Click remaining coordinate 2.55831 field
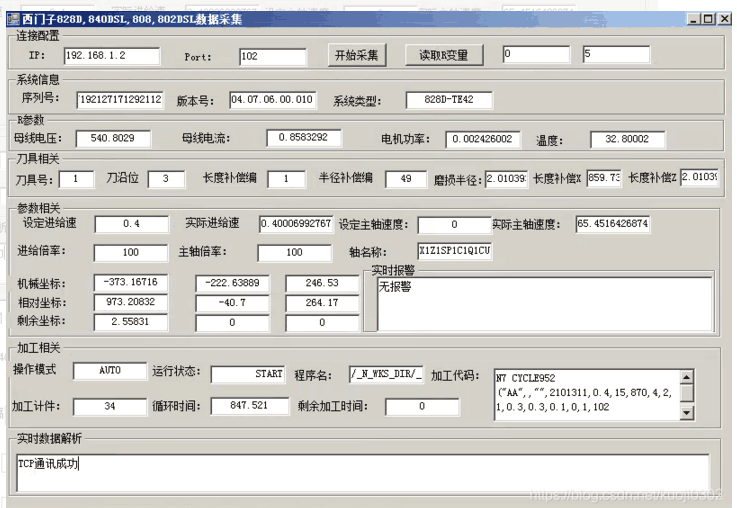 (131, 322)
